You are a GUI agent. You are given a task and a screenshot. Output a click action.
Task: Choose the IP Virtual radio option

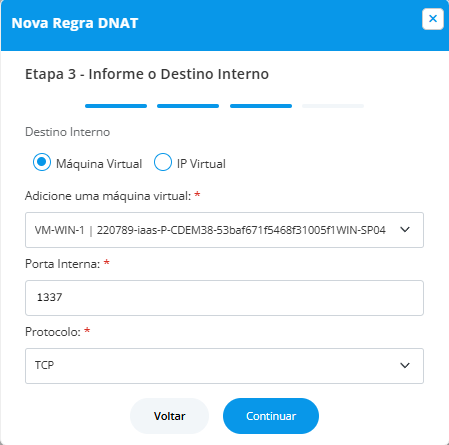(x=163, y=162)
